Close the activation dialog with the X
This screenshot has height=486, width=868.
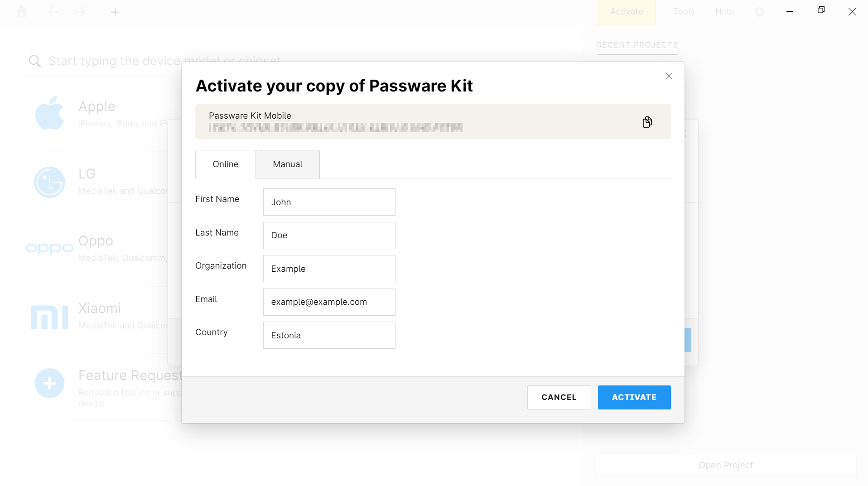click(x=669, y=76)
